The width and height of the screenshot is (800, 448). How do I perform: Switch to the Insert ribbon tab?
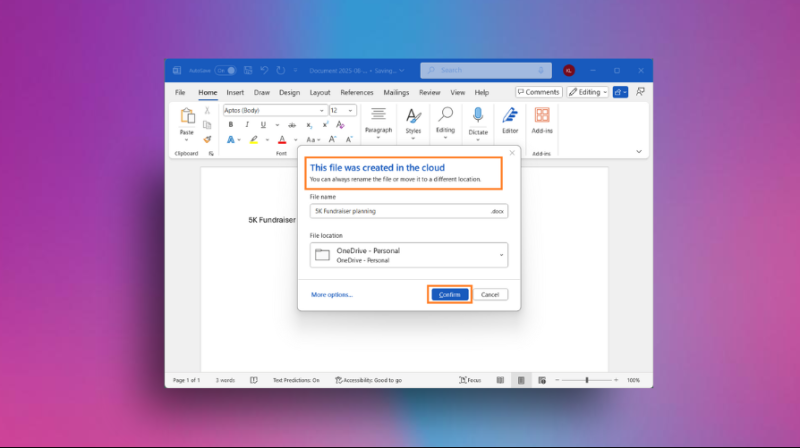coord(235,92)
